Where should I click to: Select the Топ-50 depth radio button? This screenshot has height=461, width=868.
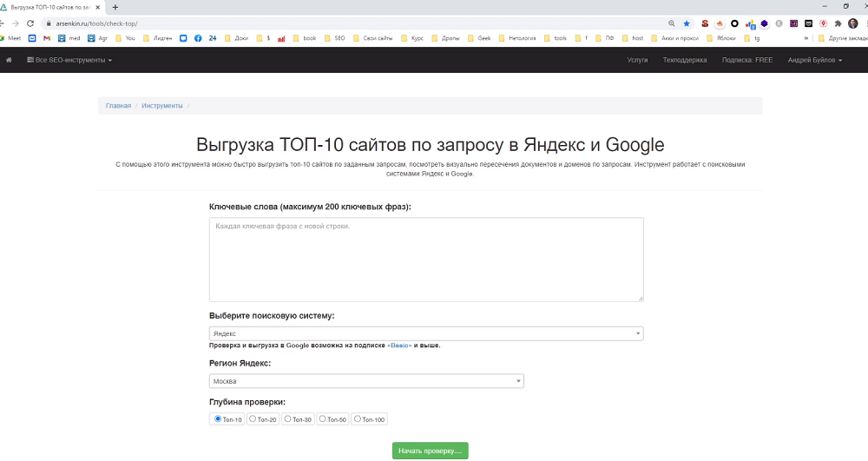coord(322,419)
